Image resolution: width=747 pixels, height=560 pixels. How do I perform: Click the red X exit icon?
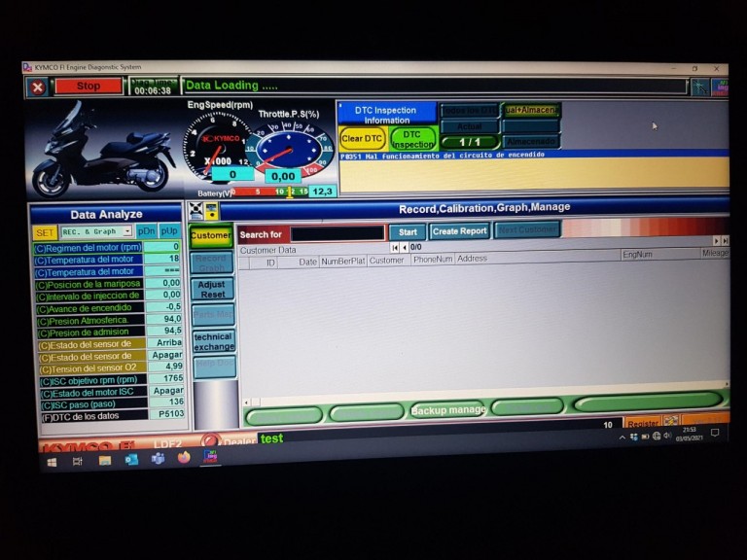[37, 87]
